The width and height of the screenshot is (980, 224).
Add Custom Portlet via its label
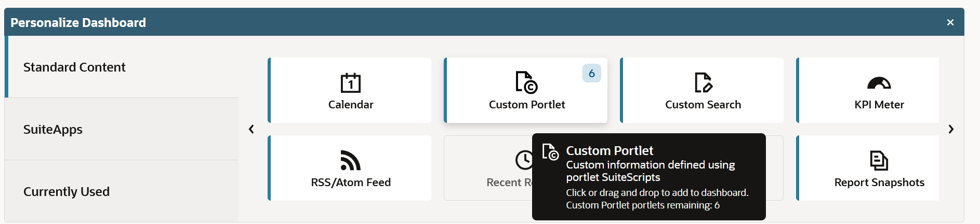527,105
